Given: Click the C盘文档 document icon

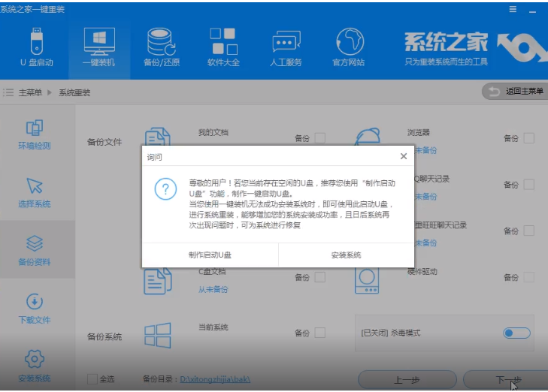Looking at the screenshot, I should click(x=158, y=281).
